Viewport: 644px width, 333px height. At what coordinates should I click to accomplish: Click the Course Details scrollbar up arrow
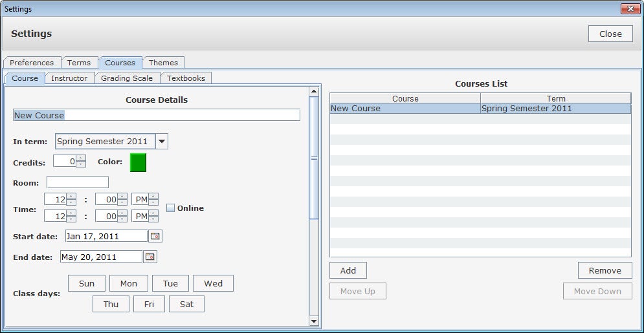point(314,92)
